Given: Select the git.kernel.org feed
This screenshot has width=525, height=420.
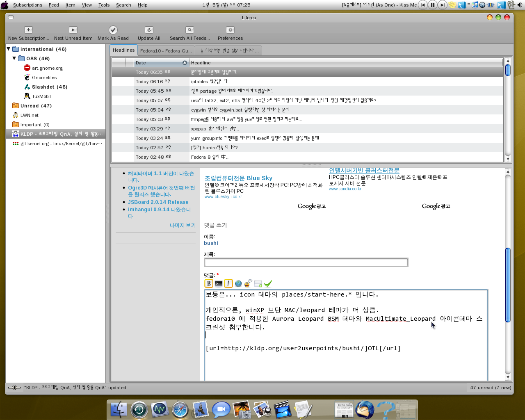Looking at the screenshot, I should pos(57,144).
